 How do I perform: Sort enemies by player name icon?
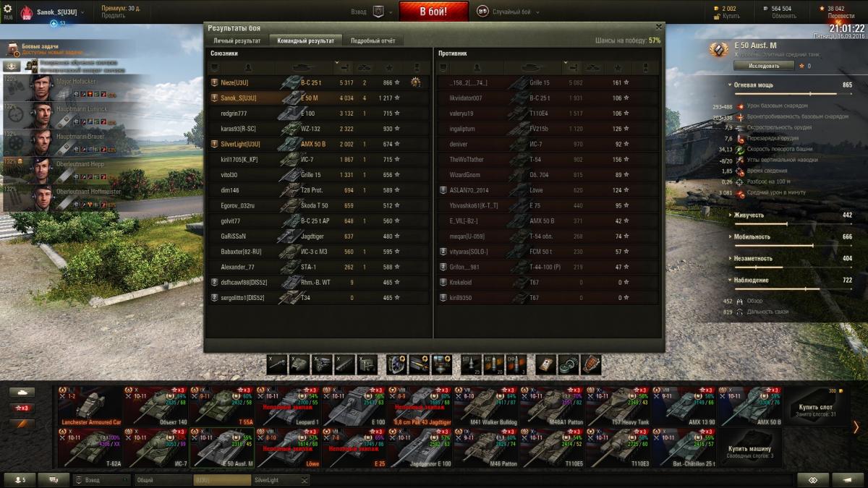[477, 67]
